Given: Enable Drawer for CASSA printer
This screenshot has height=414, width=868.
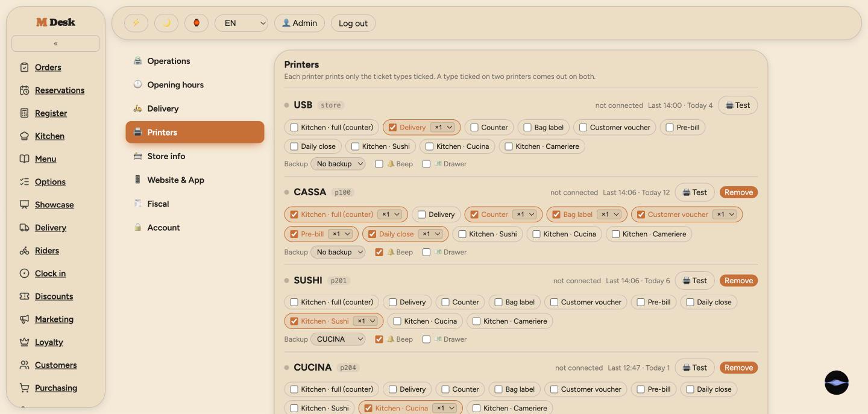Looking at the screenshot, I should pos(426,252).
